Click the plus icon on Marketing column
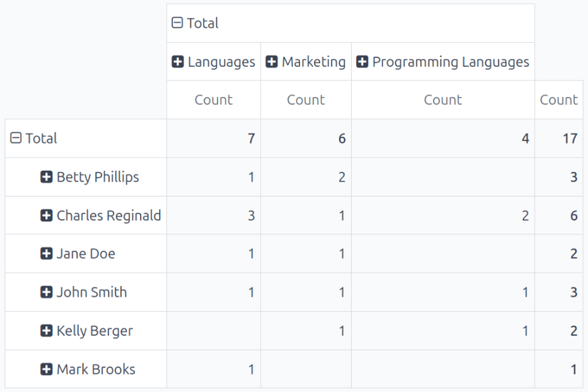Screen dimensions: 588x392 tap(272, 62)
